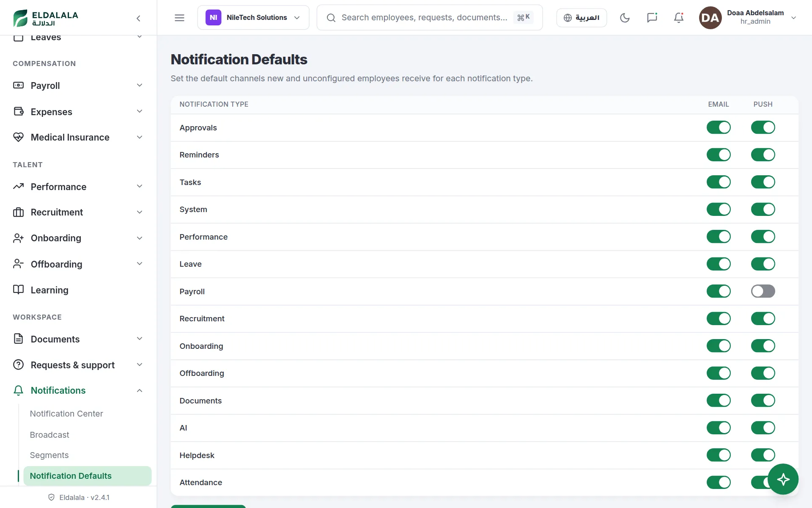Click the Expenses wallet icon

tap(18, 111)
